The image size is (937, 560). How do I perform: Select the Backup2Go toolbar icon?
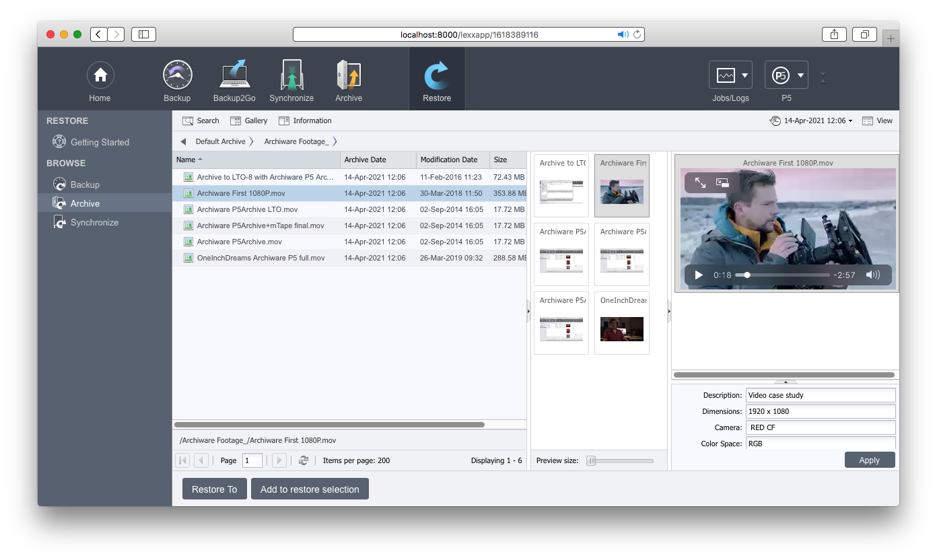234,79
